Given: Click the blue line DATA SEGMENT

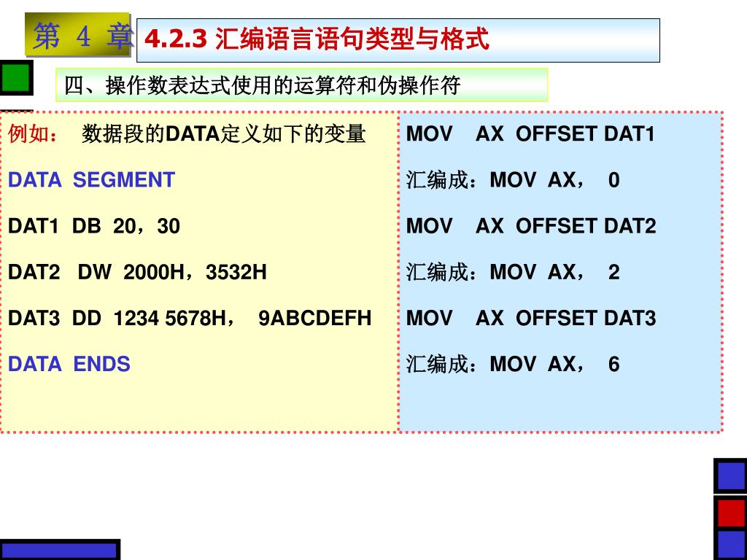Looking at the screenshot, I should (91, 180).
